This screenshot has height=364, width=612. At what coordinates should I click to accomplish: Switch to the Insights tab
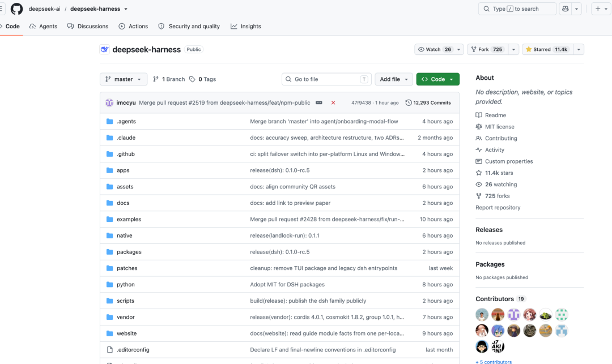coord(246,26)
